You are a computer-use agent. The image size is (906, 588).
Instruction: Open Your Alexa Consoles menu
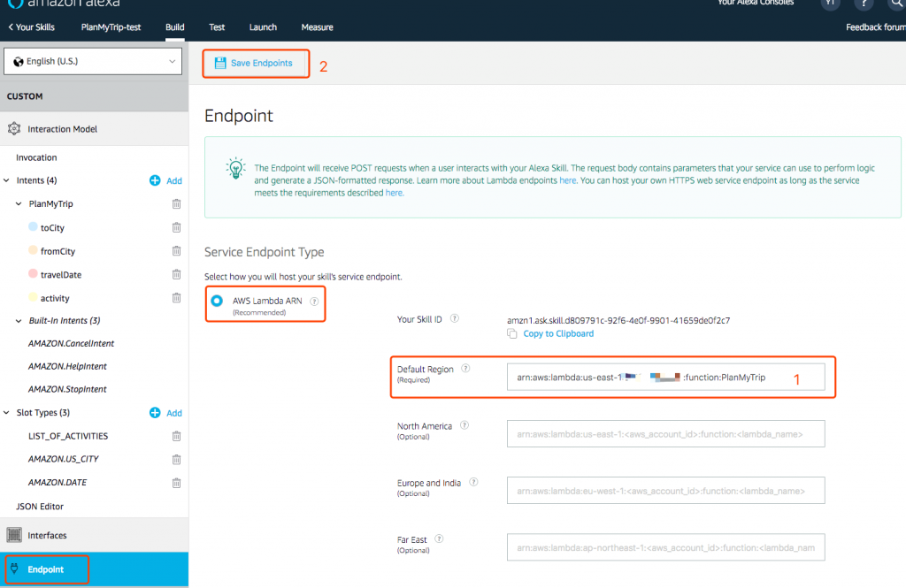pyautogui.click(x=756, y=3)
